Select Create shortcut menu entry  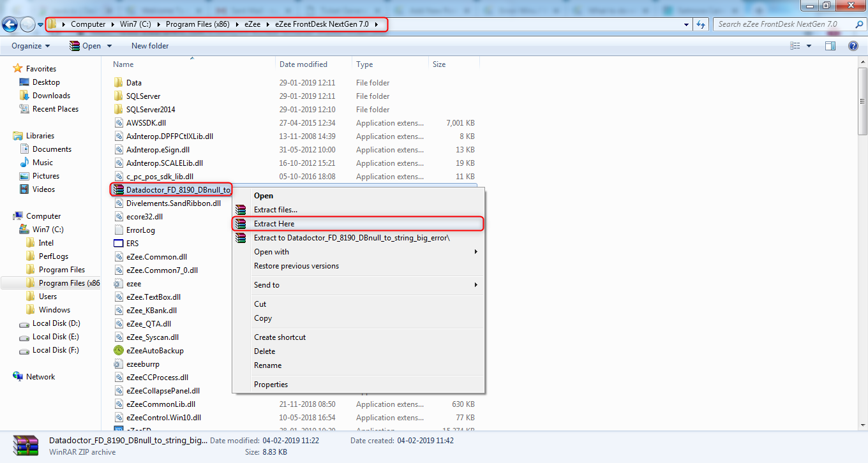pos(280,337)
